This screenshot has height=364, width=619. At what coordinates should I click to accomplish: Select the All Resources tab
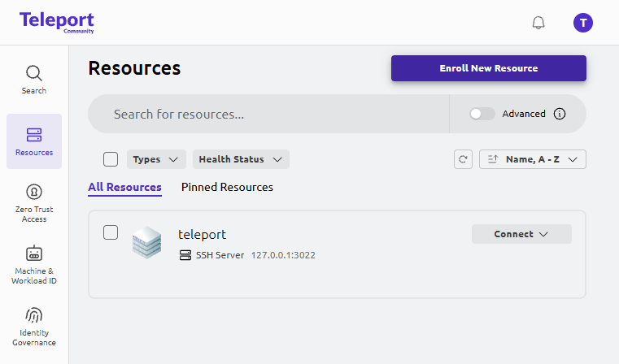pos(124,187)
